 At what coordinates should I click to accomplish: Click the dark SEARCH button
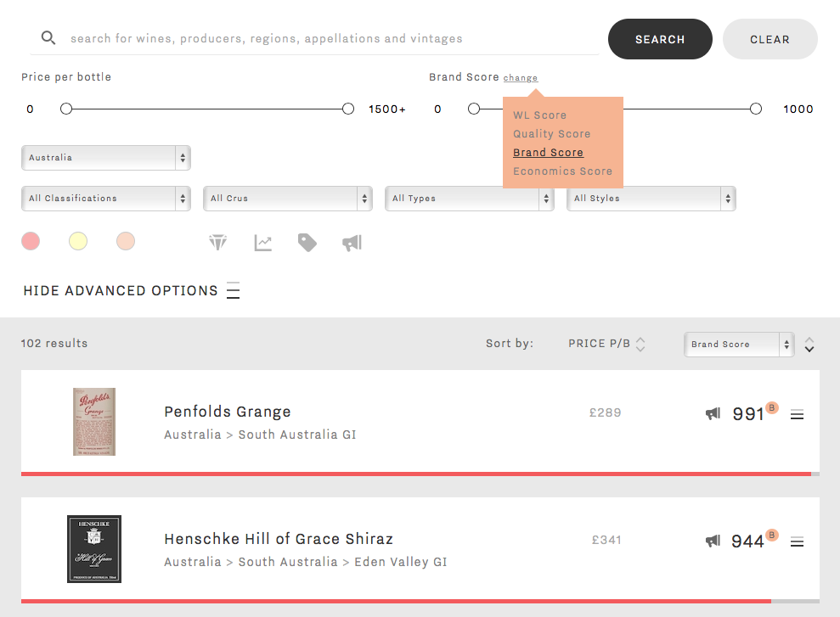[x=660, y=39]
